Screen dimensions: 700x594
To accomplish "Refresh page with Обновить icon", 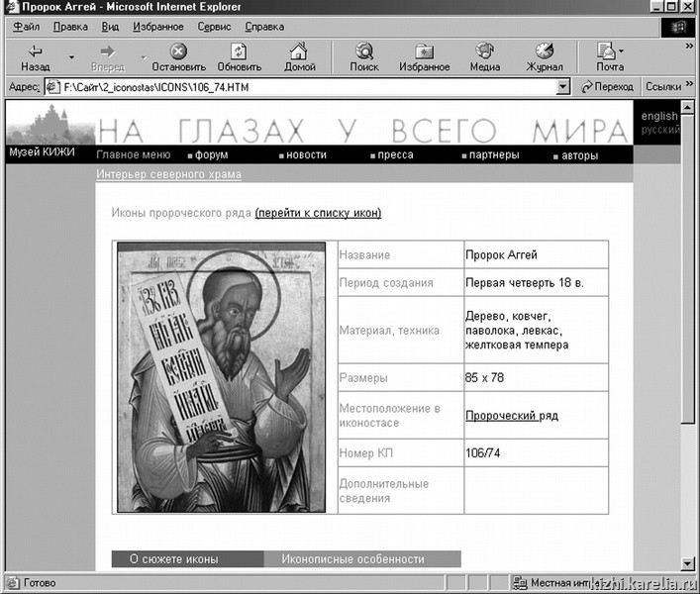I will (239, 50).
